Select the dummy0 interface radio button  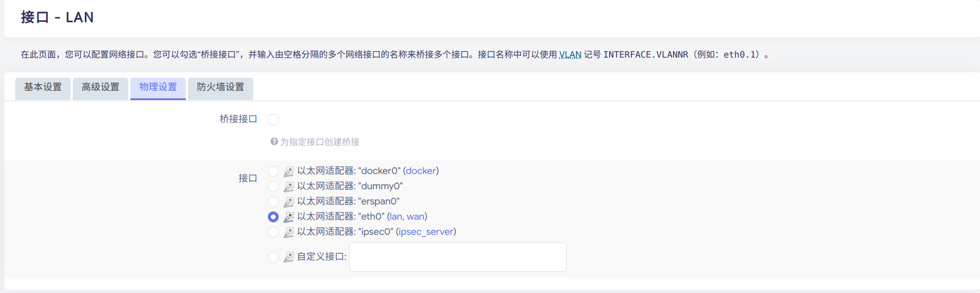pos(273,186)
